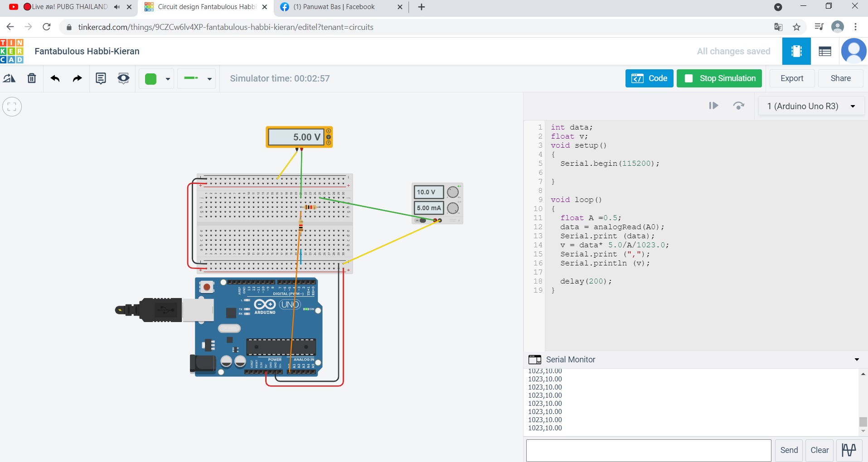Open the Chrome profile icon
The image size is (868, 462).
(838, 27)
